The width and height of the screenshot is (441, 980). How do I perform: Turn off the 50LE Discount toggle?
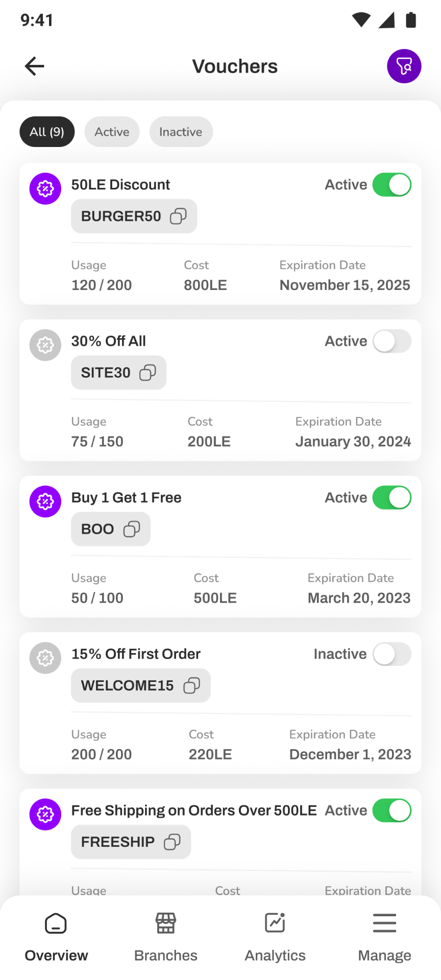pyautogui.click(x=392, y=185)
